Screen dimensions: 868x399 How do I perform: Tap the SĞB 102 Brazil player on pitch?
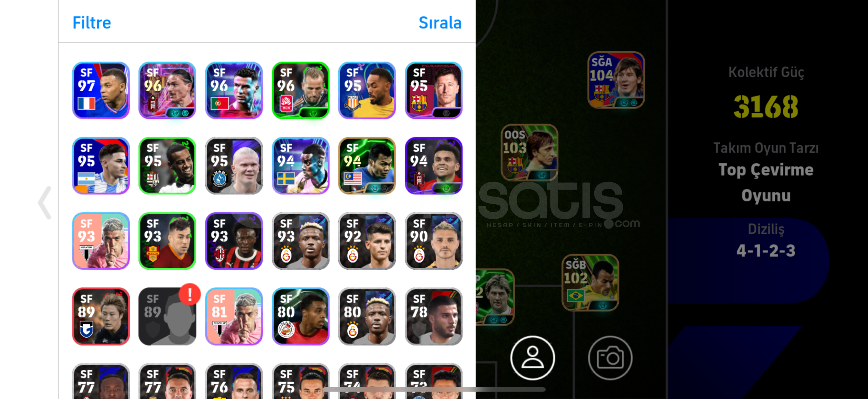tap(590, 282)
